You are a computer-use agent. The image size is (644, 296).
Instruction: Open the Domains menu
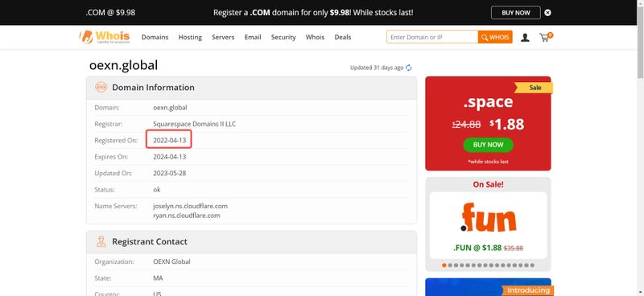(155, 37)
